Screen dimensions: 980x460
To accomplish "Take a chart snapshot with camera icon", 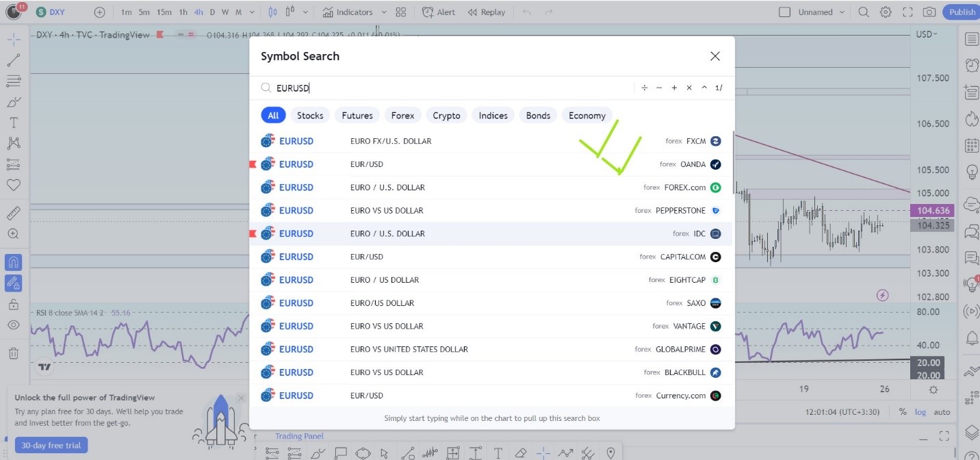I will pos(929,12).
